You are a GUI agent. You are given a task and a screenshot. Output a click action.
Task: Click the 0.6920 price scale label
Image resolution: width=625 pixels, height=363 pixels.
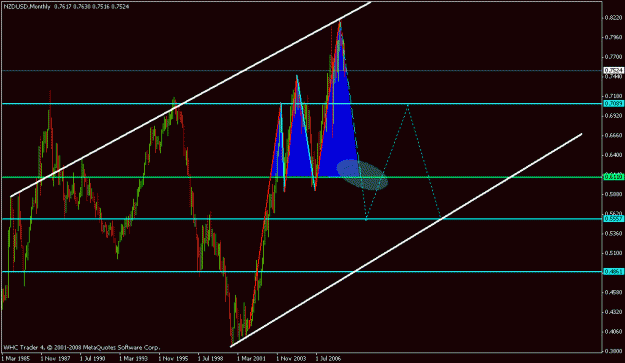tap(613, 116)
